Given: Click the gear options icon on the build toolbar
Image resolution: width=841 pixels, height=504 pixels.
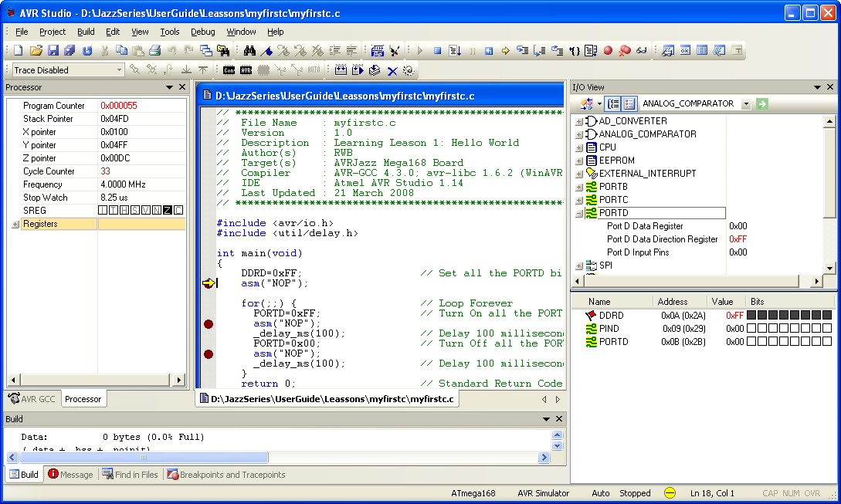Looking at the screenshot, I should click(x=409, y=70).
